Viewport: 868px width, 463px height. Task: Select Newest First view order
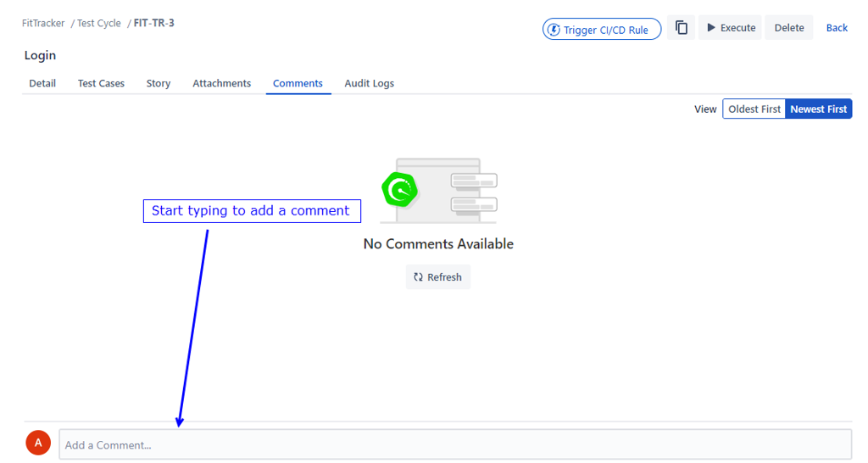coord(818,109)
